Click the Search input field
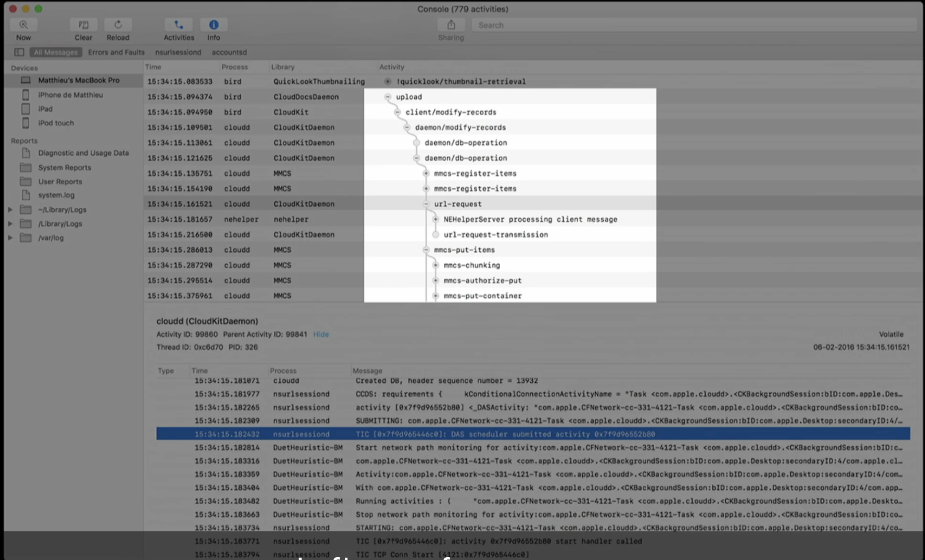925x560 pixels. 693,25
